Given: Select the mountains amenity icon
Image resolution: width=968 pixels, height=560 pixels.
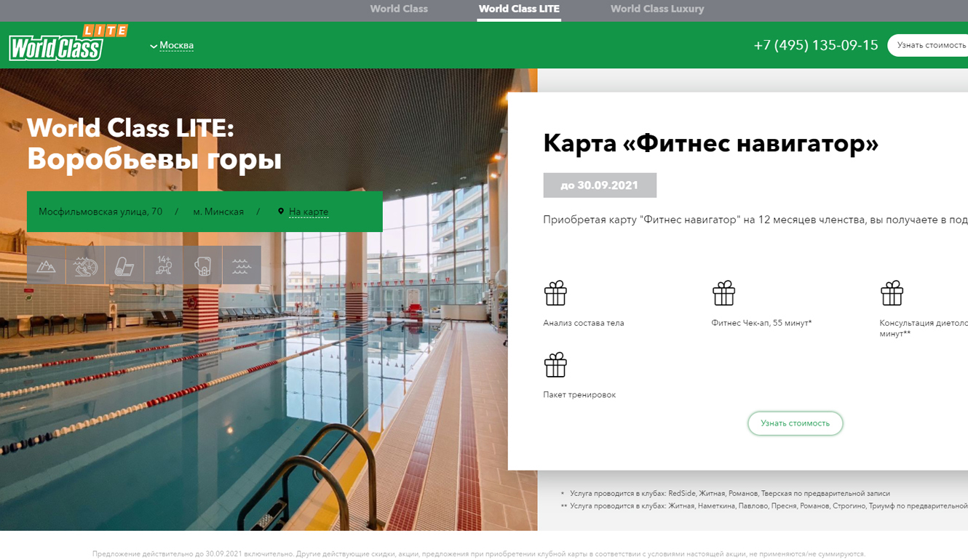Looking at the screenshot, I should [x=46, y=265].
